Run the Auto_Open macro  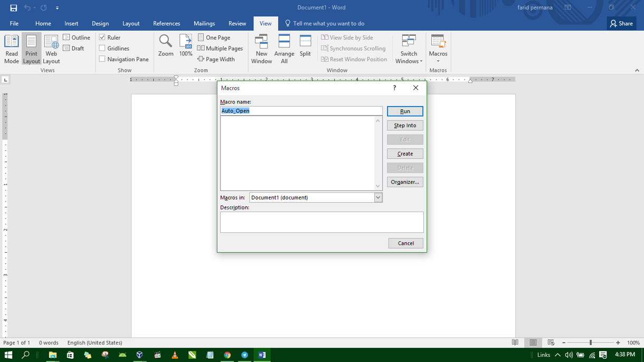click(404, 111)
